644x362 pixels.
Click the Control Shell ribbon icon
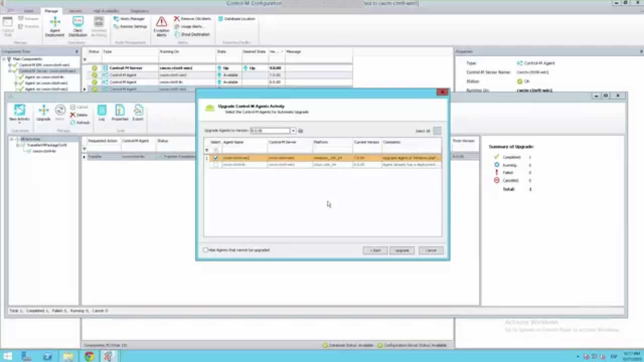pos(8,27)
